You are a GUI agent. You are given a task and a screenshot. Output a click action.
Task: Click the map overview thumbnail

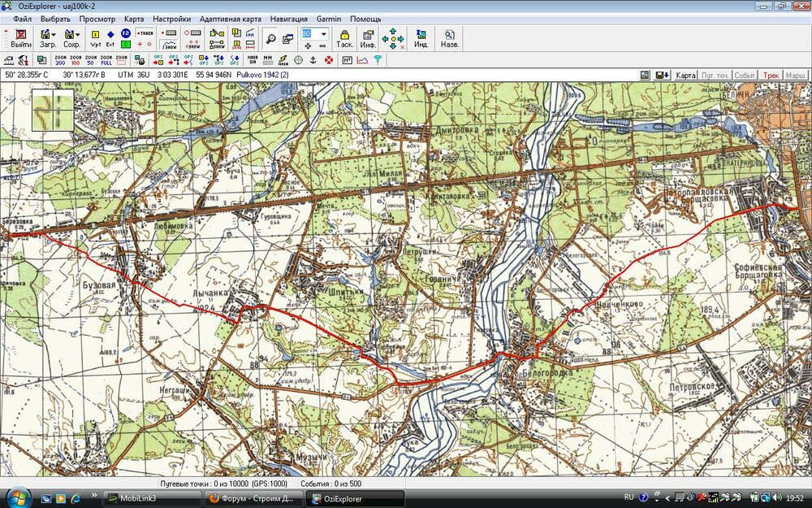[53, 110]
